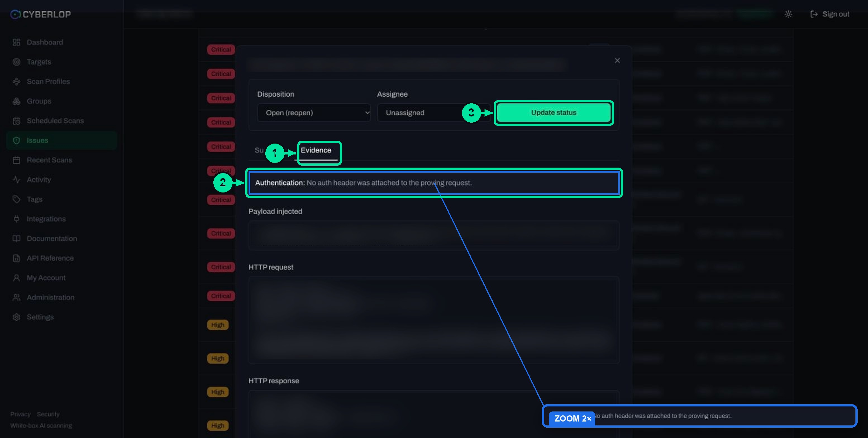Click the Activity pulse icon

(16, 180)
